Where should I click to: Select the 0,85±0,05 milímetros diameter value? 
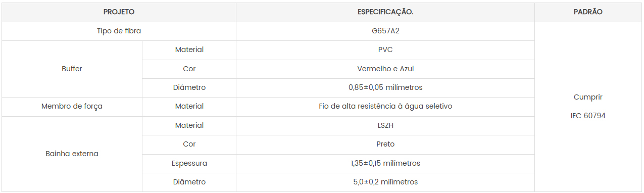pos(385,88)
